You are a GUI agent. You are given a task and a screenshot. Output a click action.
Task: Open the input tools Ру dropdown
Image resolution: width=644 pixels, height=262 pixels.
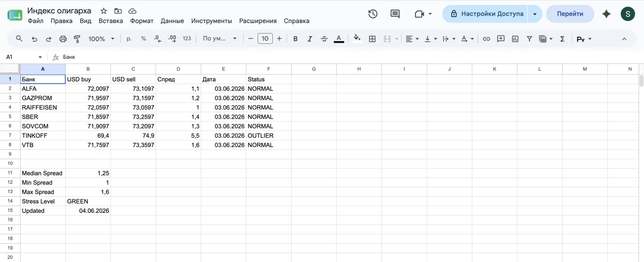pyautogui.click(x=584, y=39)
